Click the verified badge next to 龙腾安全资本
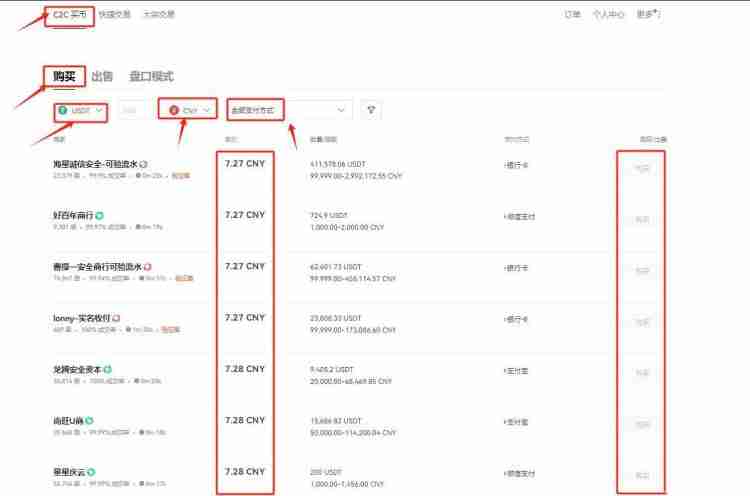Screen dimensions: 750x496 [107, 369]
